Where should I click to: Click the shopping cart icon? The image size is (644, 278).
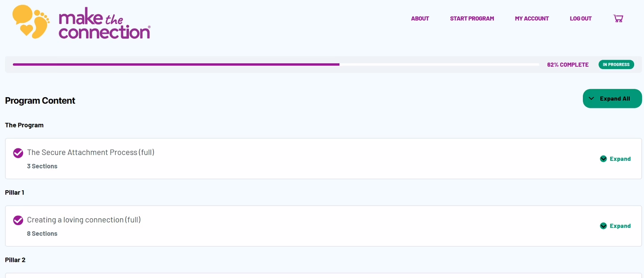coord(618,18)
